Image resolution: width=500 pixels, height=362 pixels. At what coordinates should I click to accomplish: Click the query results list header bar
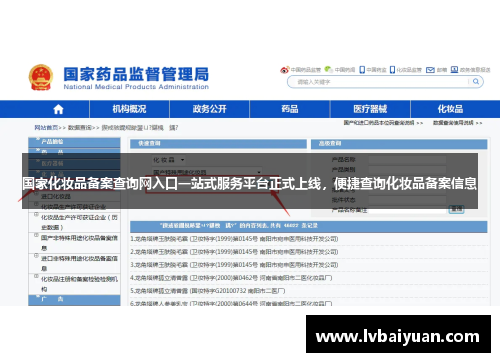click(x=309, y=226)
